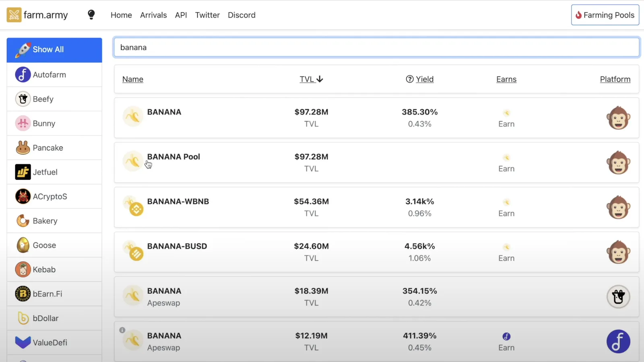Sort by Earns column
The image size is (644, 362).
[506, 79]
